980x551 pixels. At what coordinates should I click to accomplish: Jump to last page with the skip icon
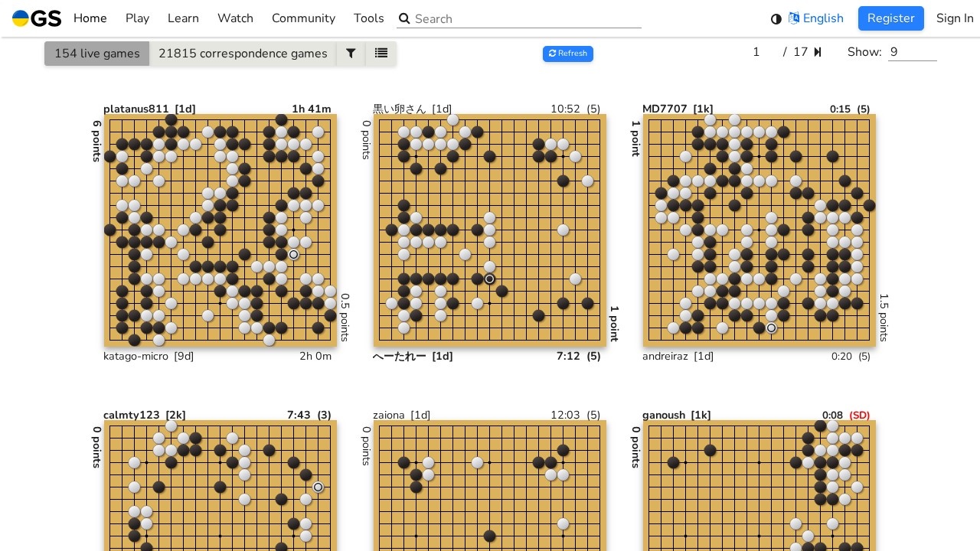tap(817, 52)
